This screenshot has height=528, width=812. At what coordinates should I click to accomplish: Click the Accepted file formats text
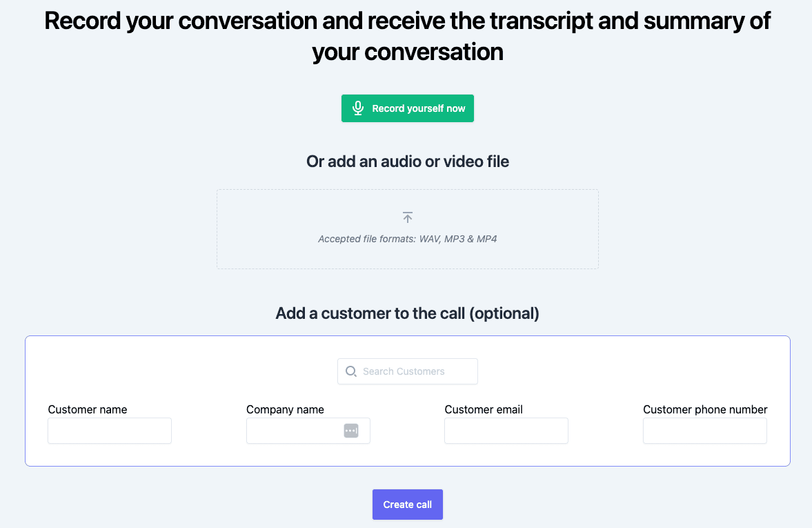point(407,239)
